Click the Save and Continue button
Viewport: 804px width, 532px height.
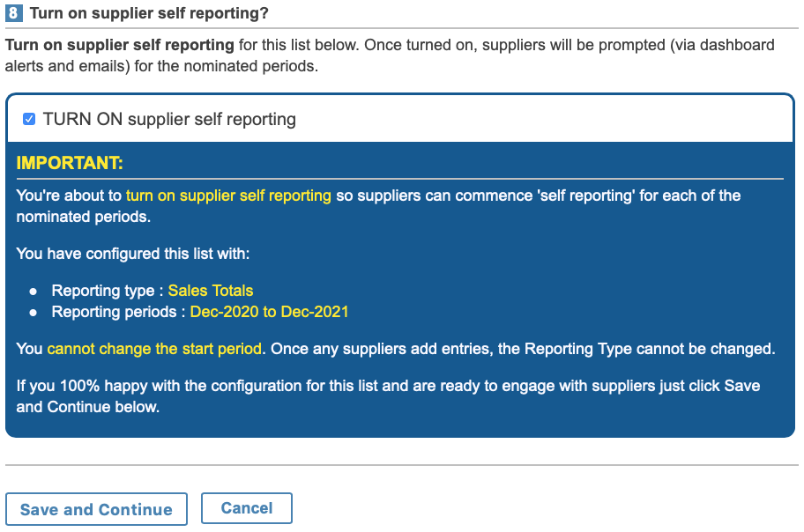[x=96, y=509]
